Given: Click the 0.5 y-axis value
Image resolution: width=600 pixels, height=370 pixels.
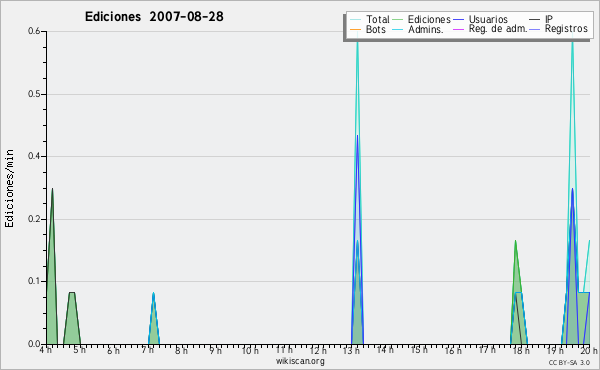Looking at the screenshot, I should pos(34,94).
